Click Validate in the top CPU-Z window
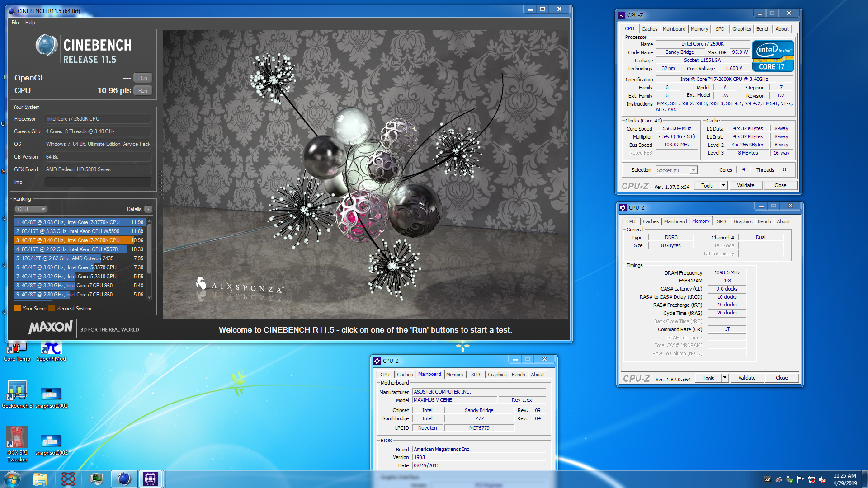The height and width of the screenshot is (488, 868). (x=745, y=186)
